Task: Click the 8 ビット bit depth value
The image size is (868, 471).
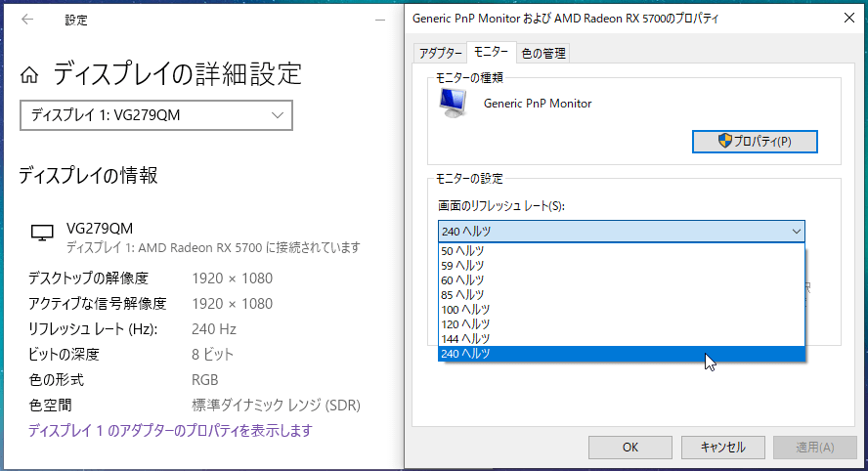Action: [212, 355]
